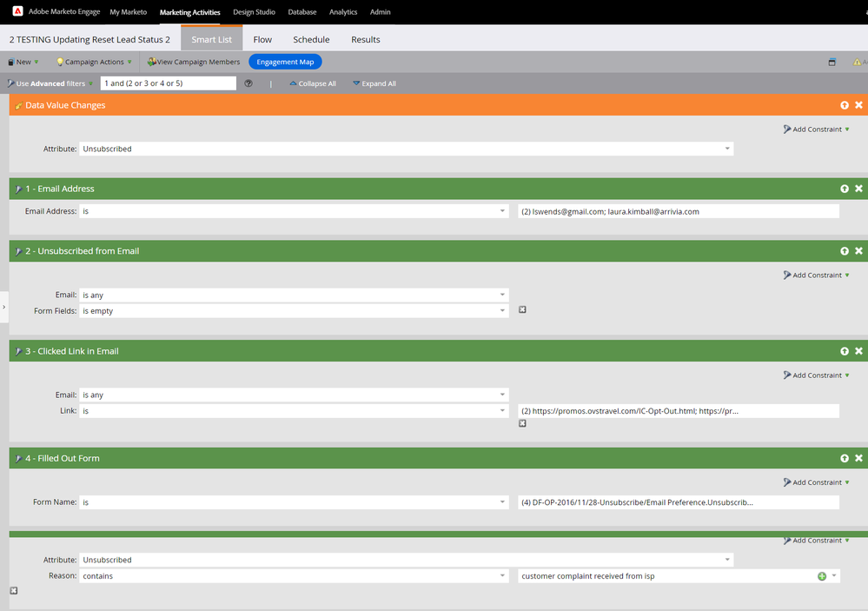Switch to the Schedule tab
The height and width of the screenshot is (611, 868).
coord(311,39)
